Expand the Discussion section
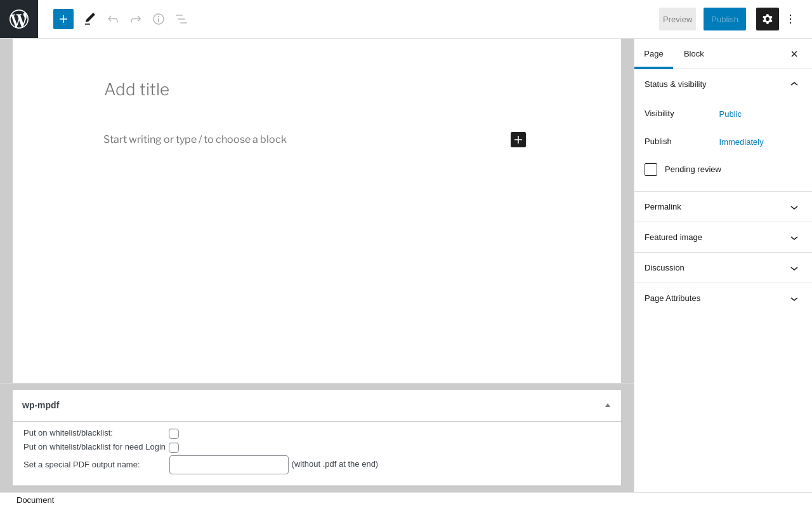The width and height of the screenshot is (812, 508). click(723, 268)
